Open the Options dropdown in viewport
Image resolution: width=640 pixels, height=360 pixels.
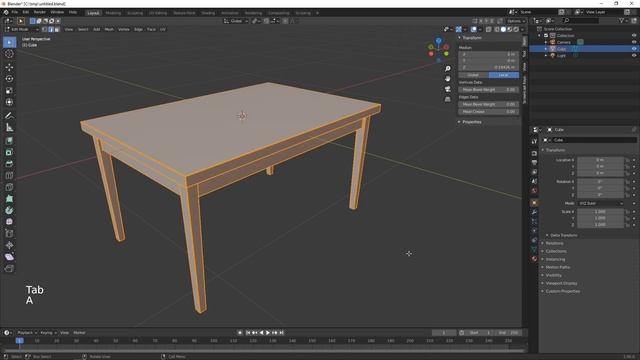[516, 21]
